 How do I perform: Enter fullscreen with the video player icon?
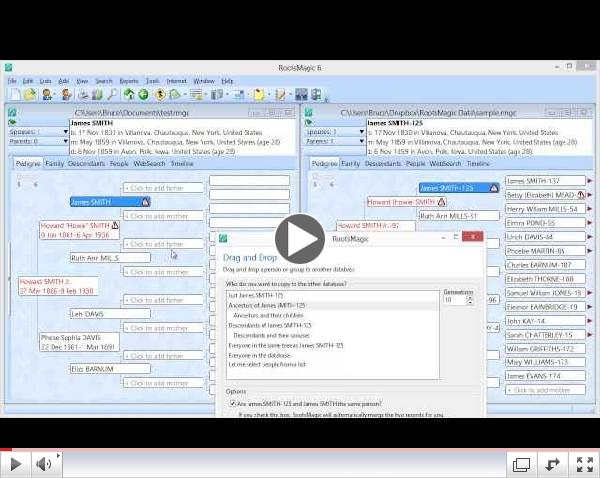click(584, 464)
